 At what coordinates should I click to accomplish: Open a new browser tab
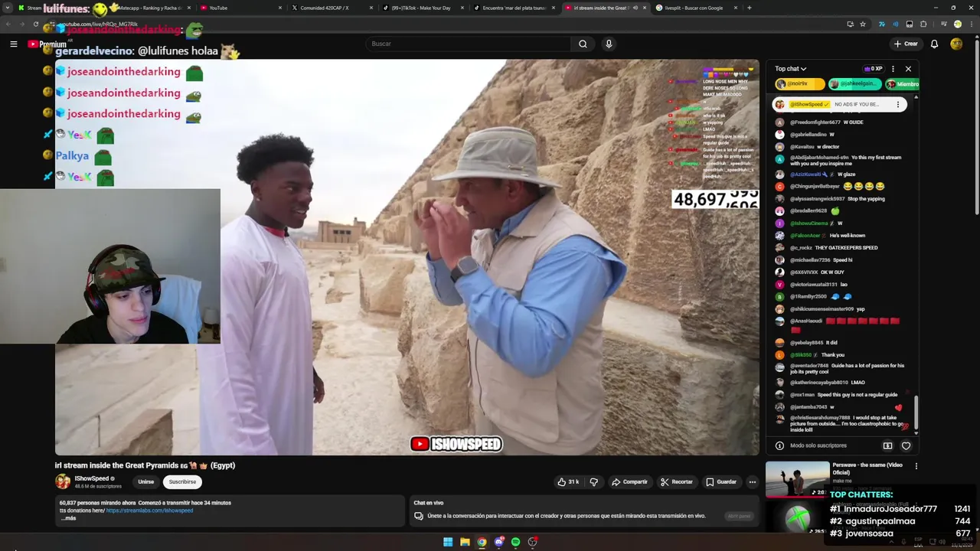(x=749, y=8)
